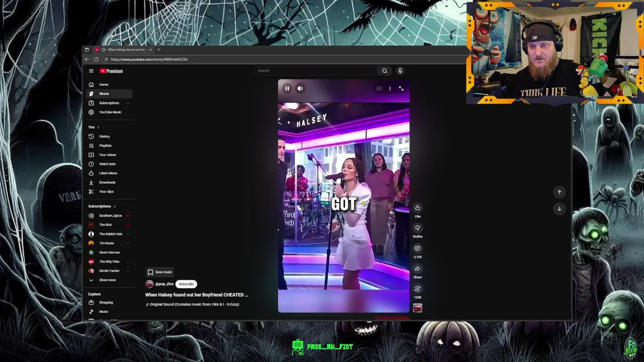
Task: Open Tim Runia channel
Action: tap(110, 243)
